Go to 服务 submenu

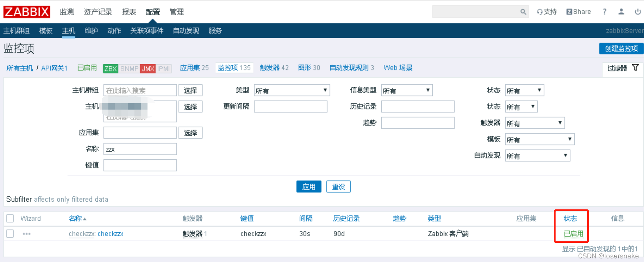click(215, 31)
